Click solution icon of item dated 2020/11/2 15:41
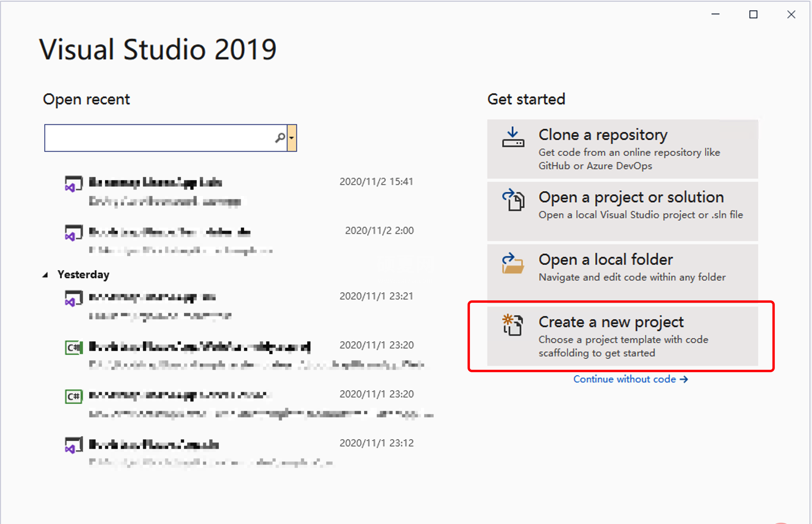812x524 pixels. [73, 184]
